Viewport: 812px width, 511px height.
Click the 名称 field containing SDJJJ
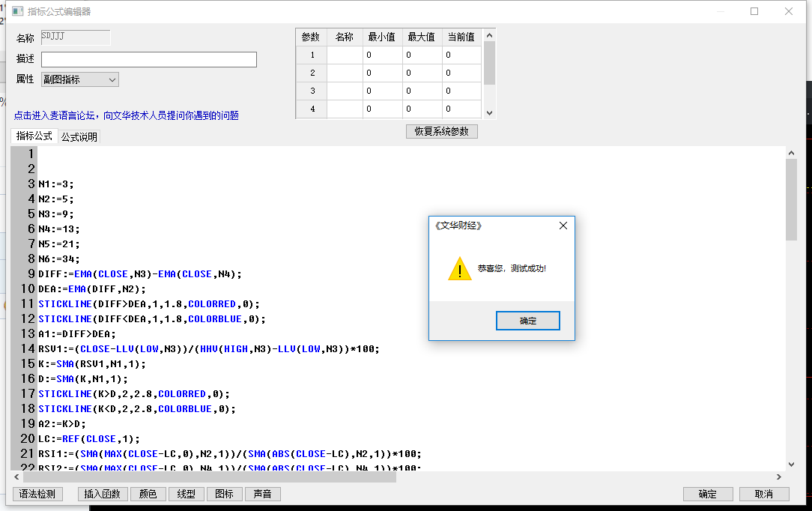coord(76,37)
